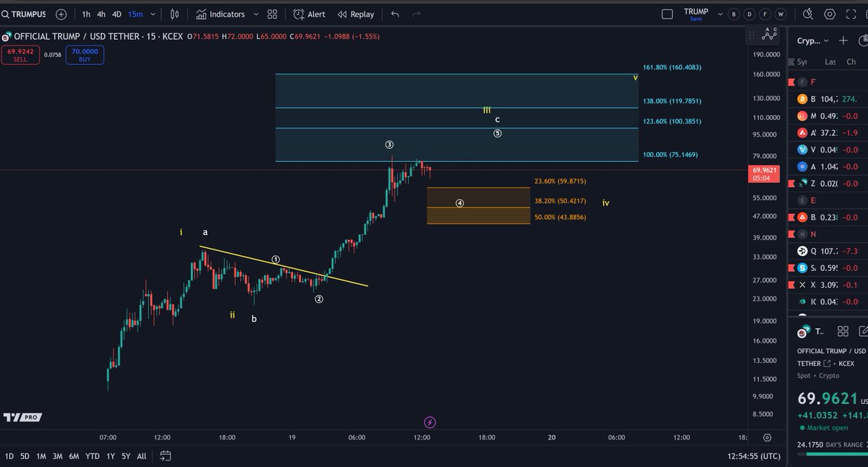Click the blue BUY 70.0000 button
868x467 pixels.
(85, 55)
